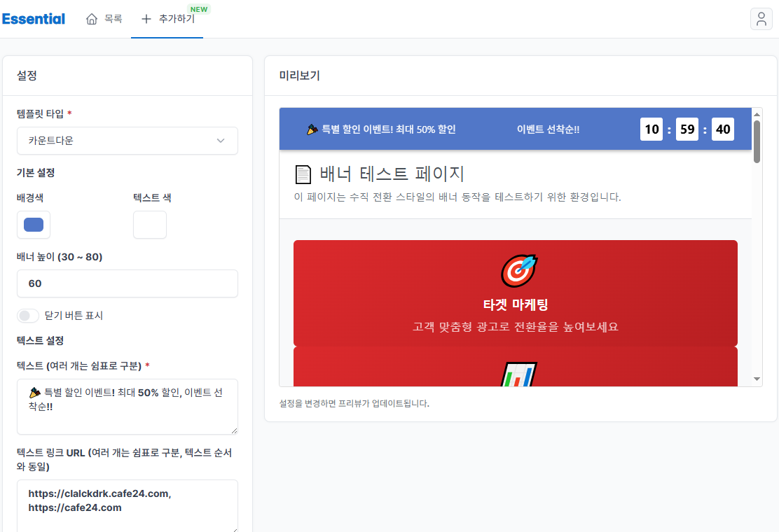Click the chevron arrow in 카운트다운 select
Viewport: 779px width, 532px height.
point(221,141)
